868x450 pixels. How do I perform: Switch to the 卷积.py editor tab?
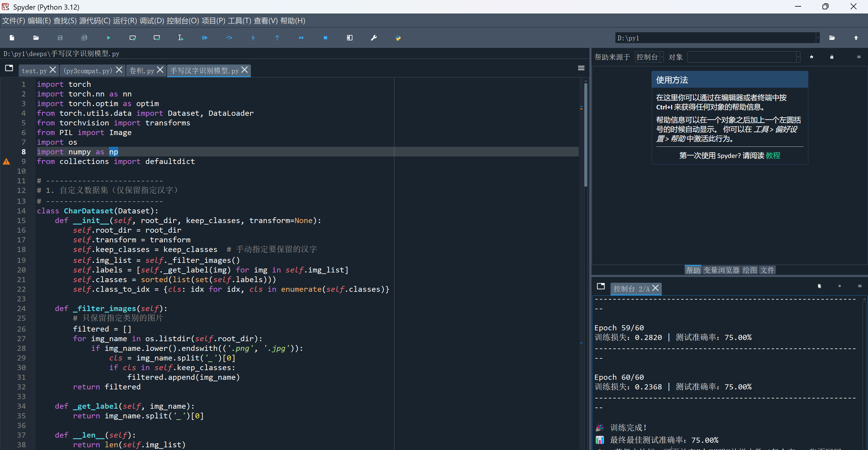coord(141,71)
